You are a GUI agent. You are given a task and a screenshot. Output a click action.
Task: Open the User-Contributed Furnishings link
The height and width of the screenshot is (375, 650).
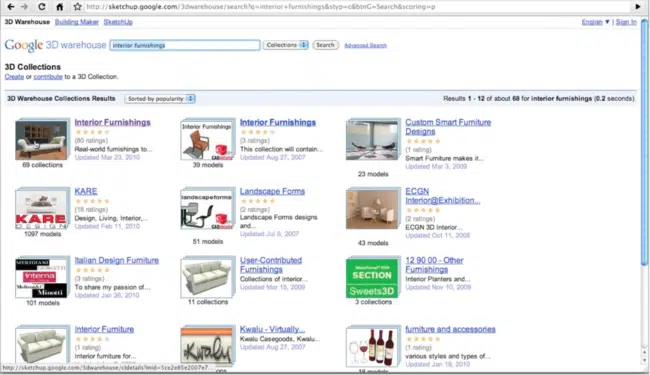pos(271,265)
